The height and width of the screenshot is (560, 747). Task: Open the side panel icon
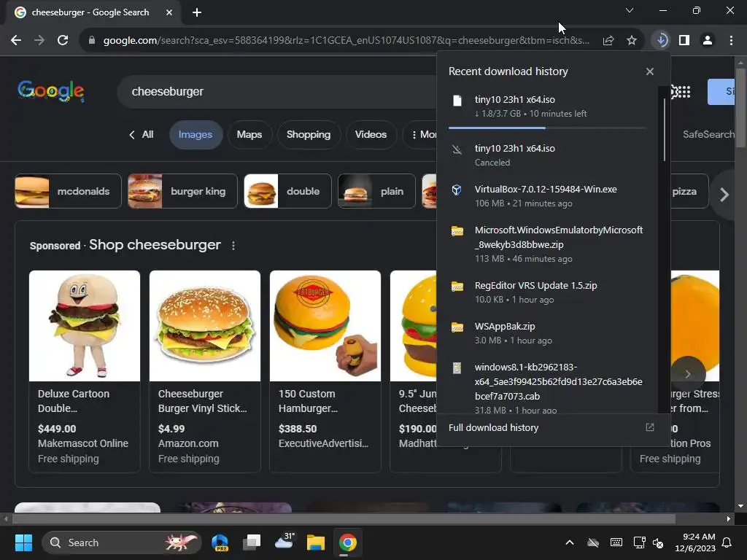click(684, 41)
